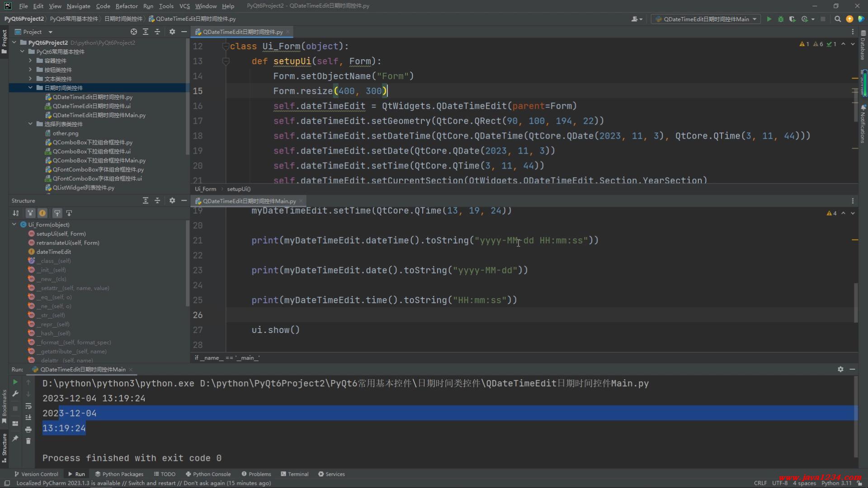Switch to the Terminal tool window tab

294,474
